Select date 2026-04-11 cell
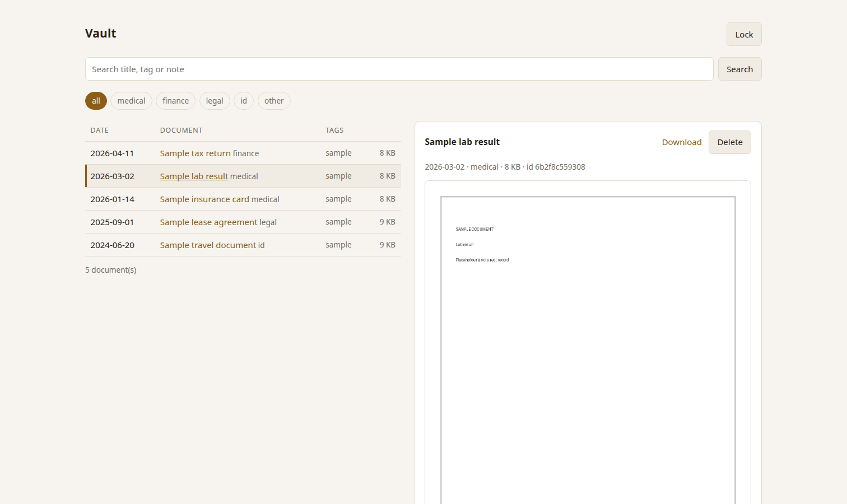 tap(112, 153)
